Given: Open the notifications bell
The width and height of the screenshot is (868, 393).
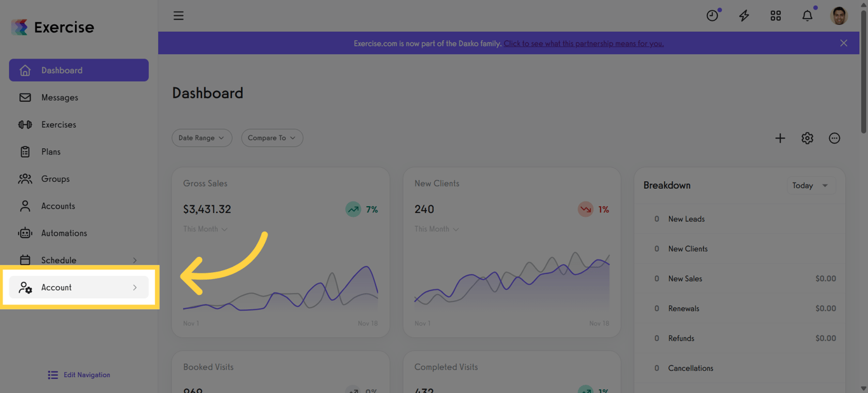Looking at the screenshot, I should [x=808, y=16].
